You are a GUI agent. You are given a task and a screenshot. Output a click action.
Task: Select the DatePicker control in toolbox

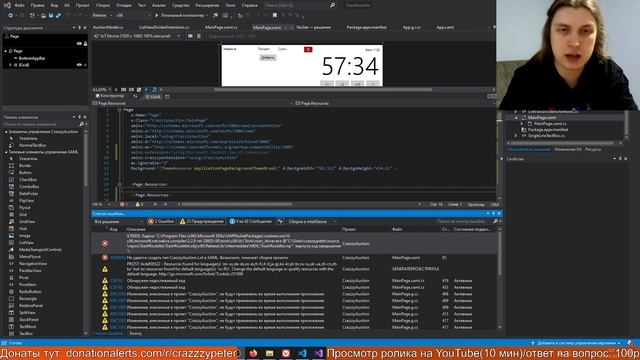29,193
